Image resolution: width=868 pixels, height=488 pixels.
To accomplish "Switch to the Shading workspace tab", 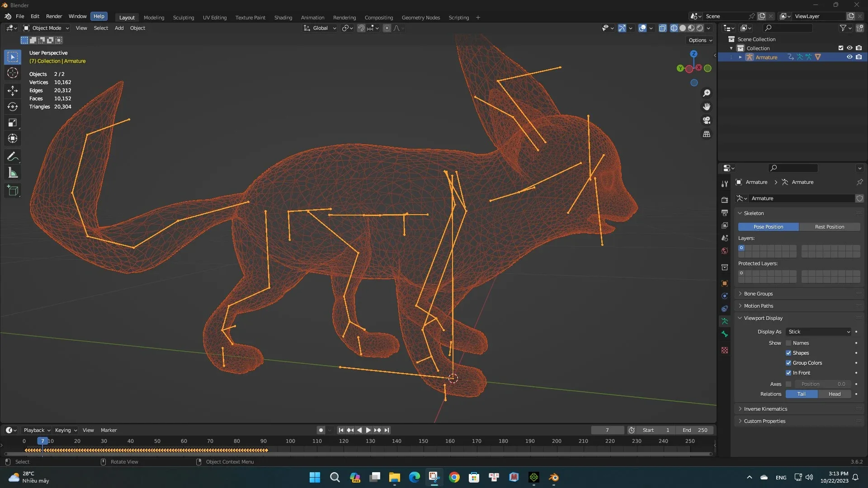I will click(283, 17).
